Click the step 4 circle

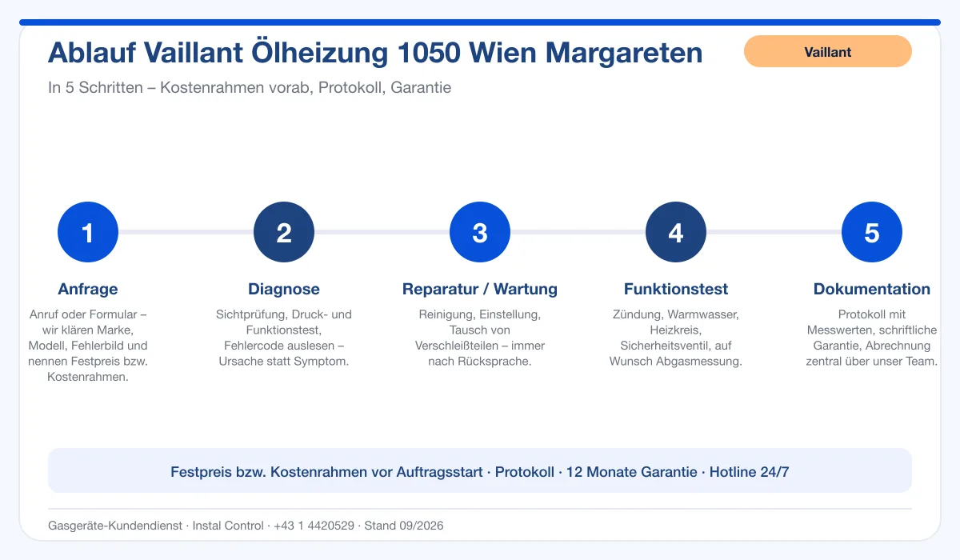[x=676, y=232]
